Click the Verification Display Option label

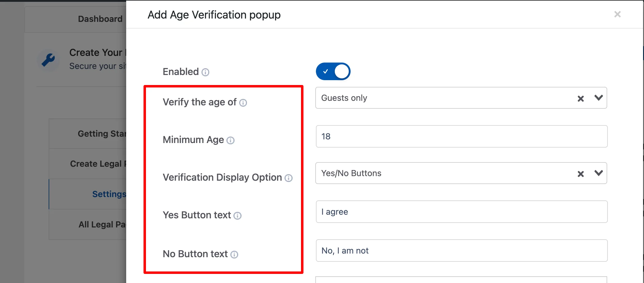click(x=222, y=177)
